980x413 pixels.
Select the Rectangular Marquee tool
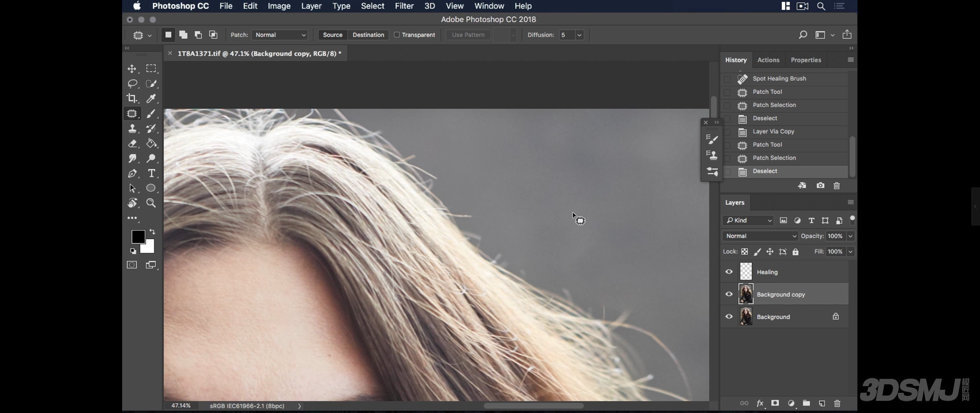pyautogui.click(x=151, y=68)
